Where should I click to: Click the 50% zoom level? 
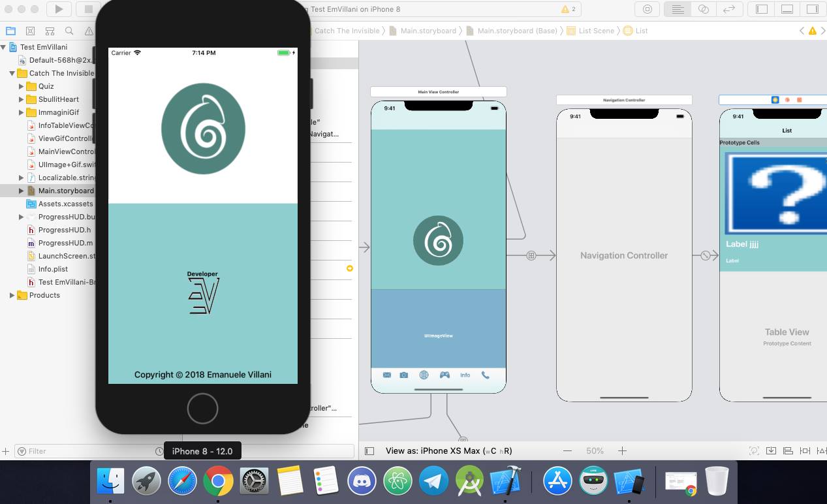coord(595,450)
